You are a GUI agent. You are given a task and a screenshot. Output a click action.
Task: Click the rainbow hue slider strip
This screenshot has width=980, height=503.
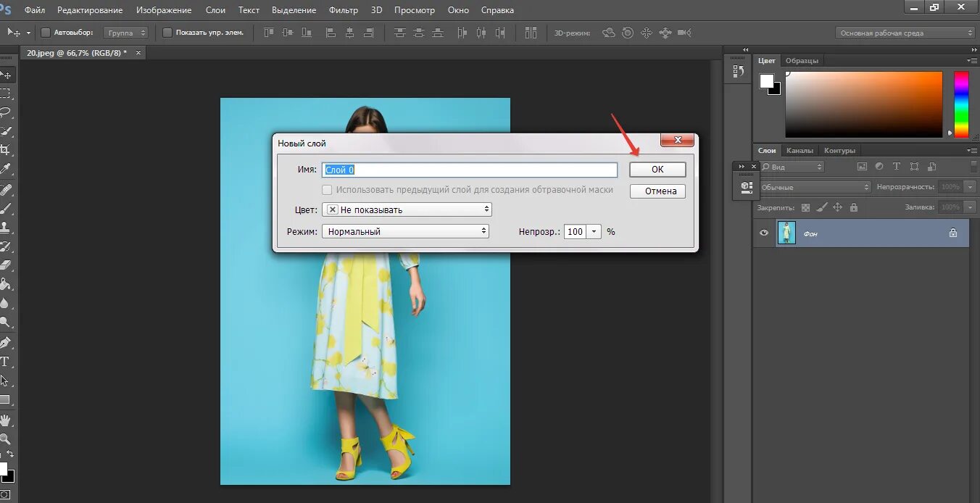(960, 104)
